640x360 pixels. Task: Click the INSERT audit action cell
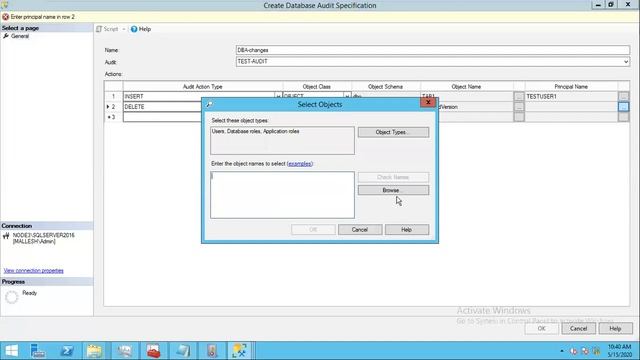tap(199, 96)
